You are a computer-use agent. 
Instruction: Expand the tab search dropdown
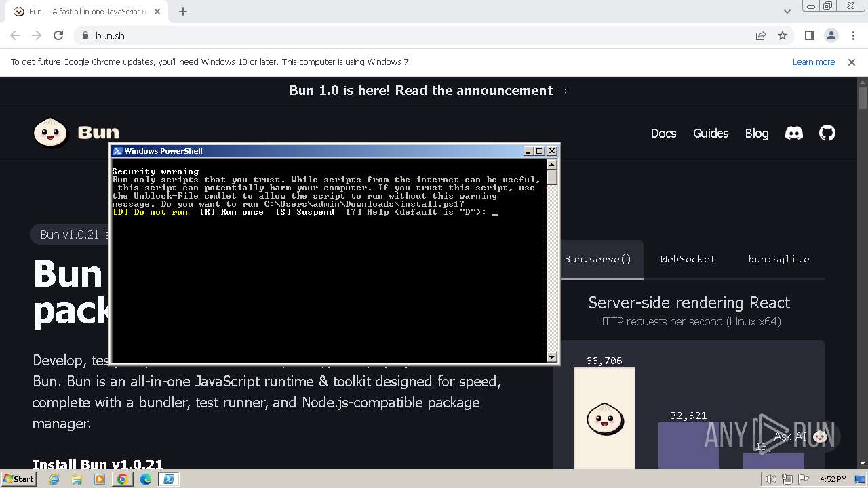[x=787, y=12]
